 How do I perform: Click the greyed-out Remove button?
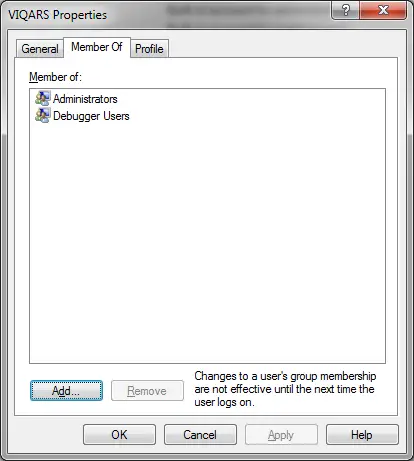pyautogui.click(x=147, y=390)
